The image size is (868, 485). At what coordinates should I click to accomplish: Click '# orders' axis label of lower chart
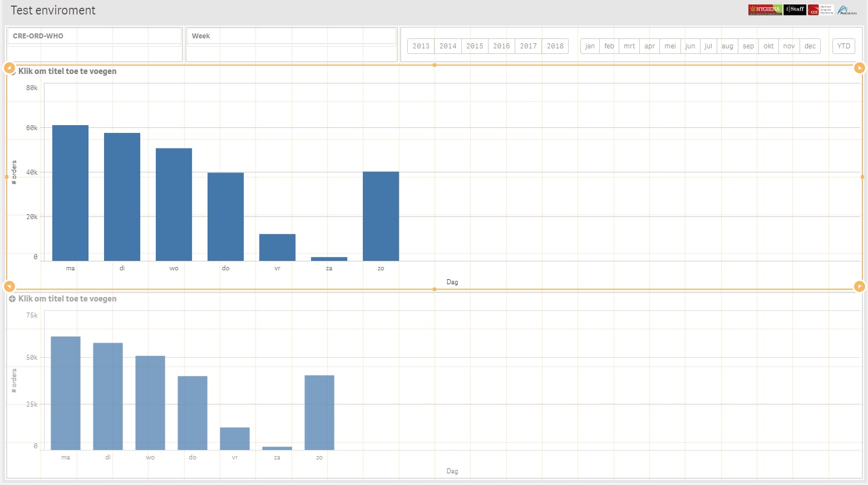click(x=14, y=380)
